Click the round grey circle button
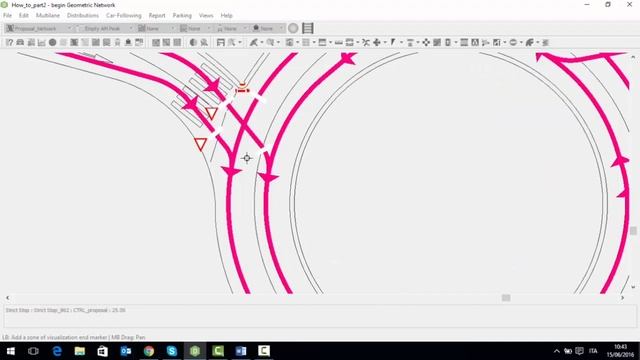This screenshot has width=640, height=360. pyautogui.click(x=293, y=28)
